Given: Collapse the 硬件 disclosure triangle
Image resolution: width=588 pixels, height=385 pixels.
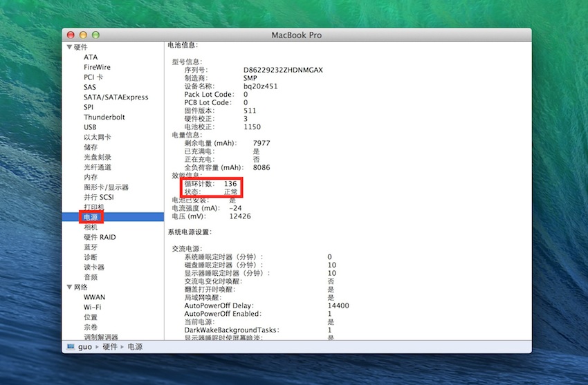Looking at the screenshot, I should [69, 47].
